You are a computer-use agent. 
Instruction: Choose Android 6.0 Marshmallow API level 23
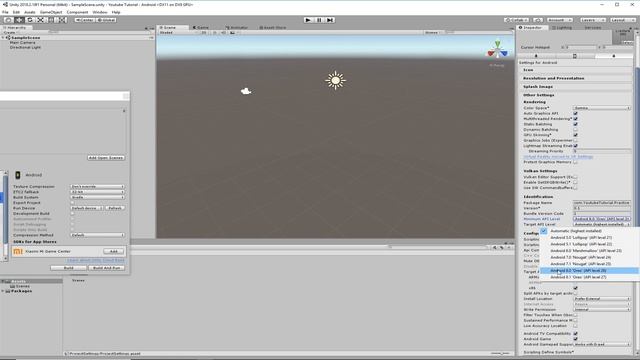(x=589, y=251)
